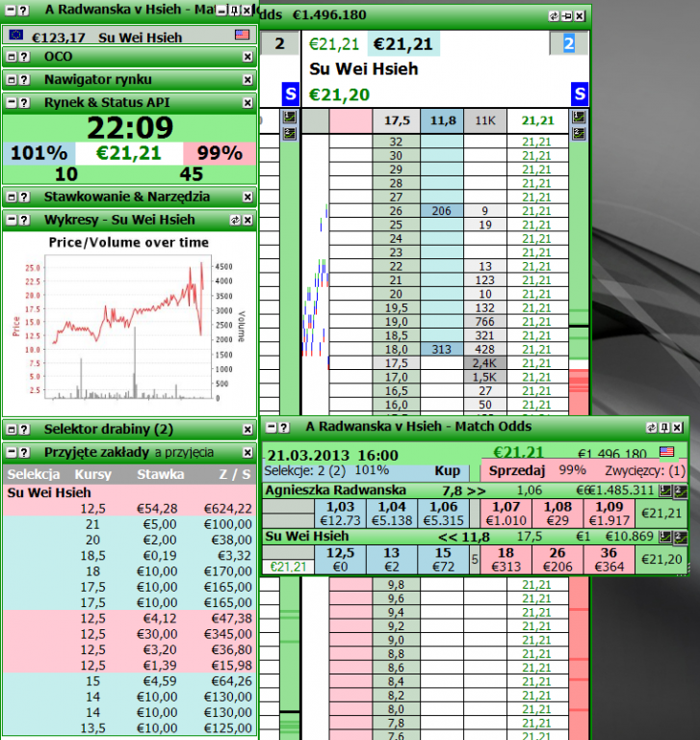Back Su Wei Hsieh at odds 15
This screenshot has width=700, height=740.
point(443,559)
